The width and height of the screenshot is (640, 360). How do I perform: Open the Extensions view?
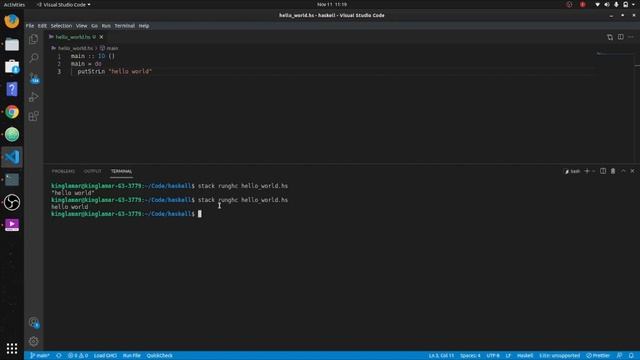pos(33,116)
